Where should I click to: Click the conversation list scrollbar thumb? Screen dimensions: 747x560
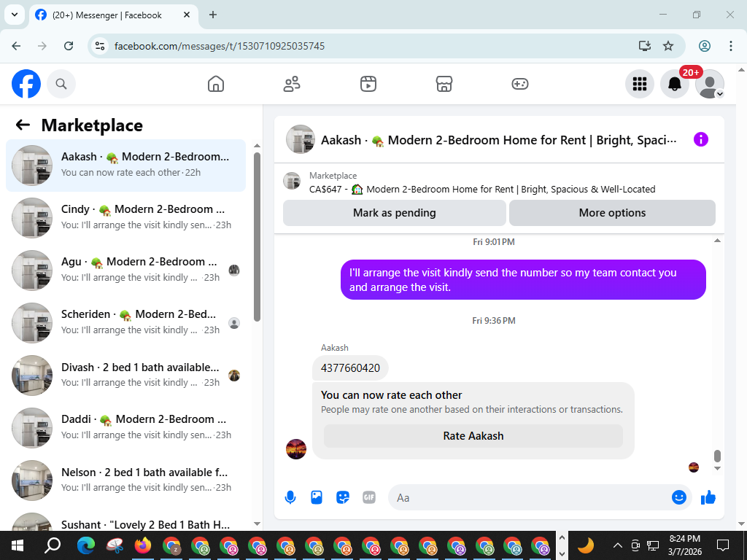258,237
